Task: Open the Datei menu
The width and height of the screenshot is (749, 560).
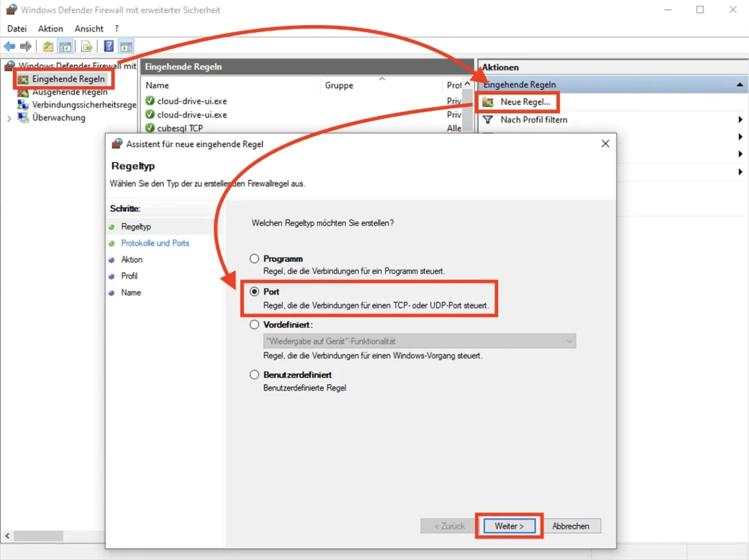Action: click(17, 29)
